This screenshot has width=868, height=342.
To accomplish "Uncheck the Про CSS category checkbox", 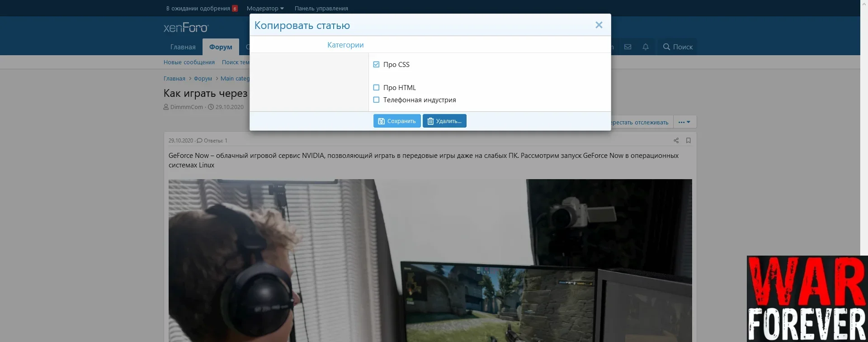I will pos(376,65).
